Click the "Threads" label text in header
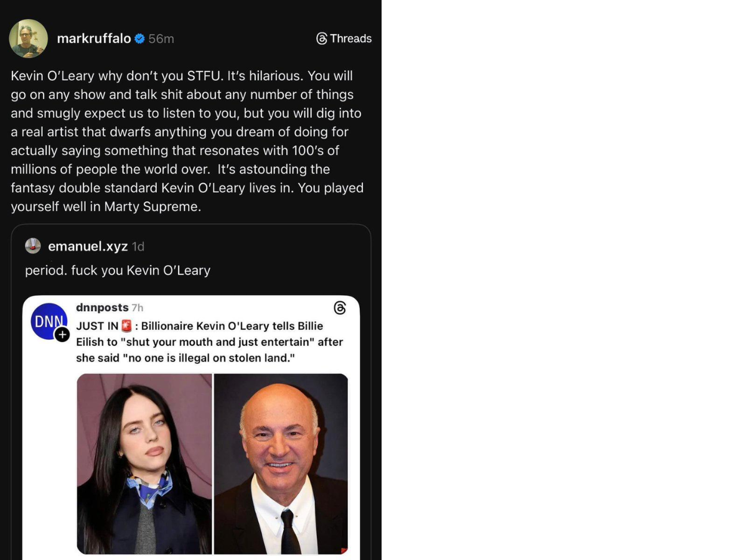This screenshot has width=747, height=560. pyautogui.click(x=350, y=39)
